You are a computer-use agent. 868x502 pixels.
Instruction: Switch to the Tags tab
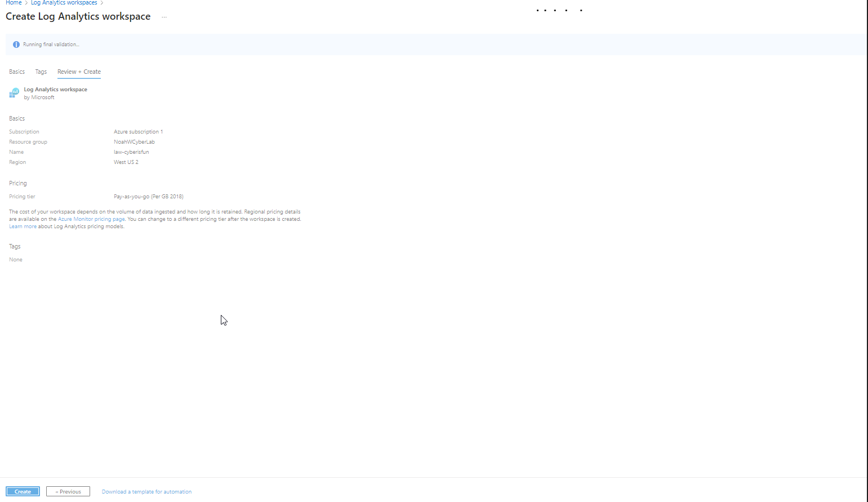41,72
